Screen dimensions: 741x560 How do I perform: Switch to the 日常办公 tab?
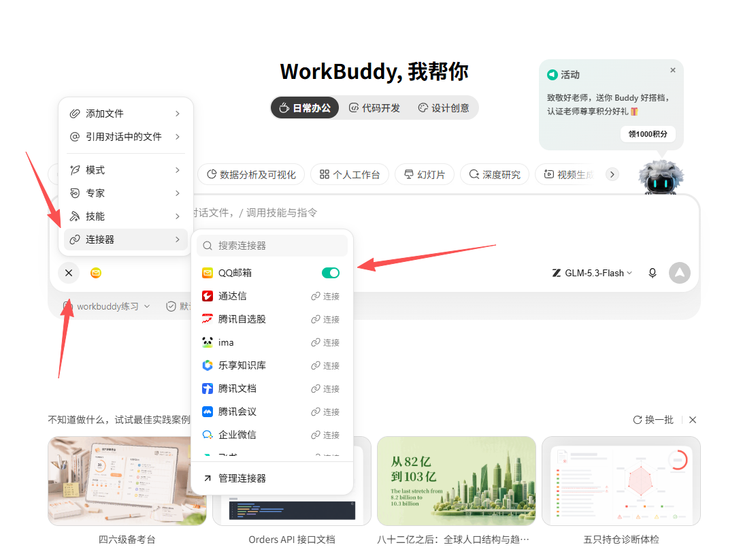[305, 108]
